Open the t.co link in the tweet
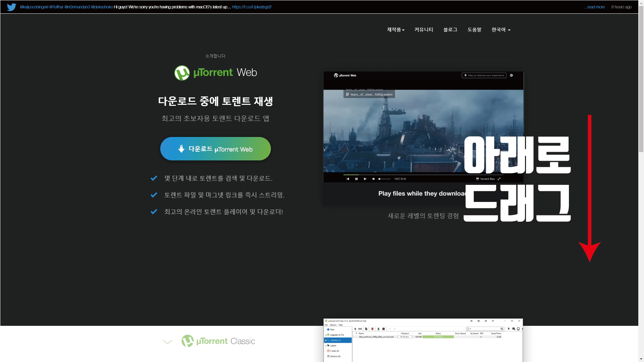Image resolution: width=644 pixels, height=362 pixels. click(x=252, y=7)
